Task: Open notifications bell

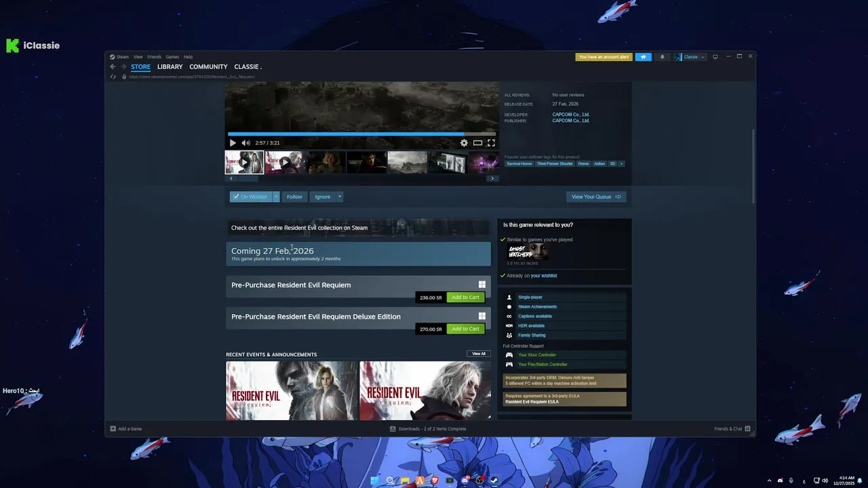Action: 662,57
